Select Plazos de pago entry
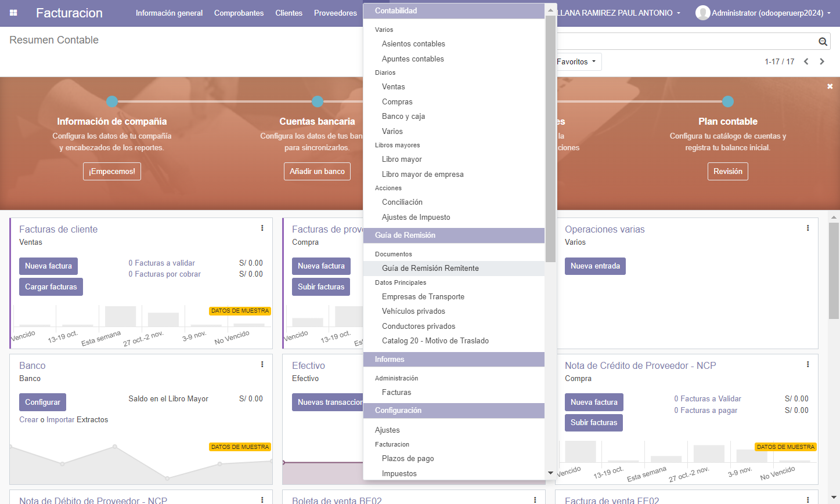840x504 pixels. pyautogui.click(x=454, y=458)
